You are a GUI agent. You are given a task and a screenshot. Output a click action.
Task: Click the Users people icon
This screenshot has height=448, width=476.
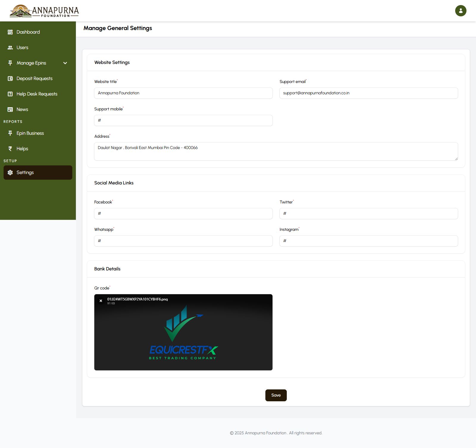coord(10,48)
